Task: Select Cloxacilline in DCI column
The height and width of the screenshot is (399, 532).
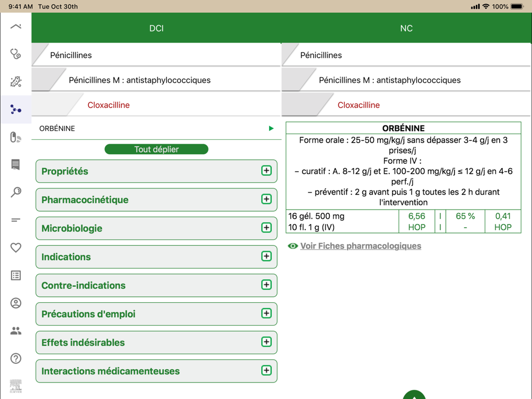Action: tap(156, 105)
